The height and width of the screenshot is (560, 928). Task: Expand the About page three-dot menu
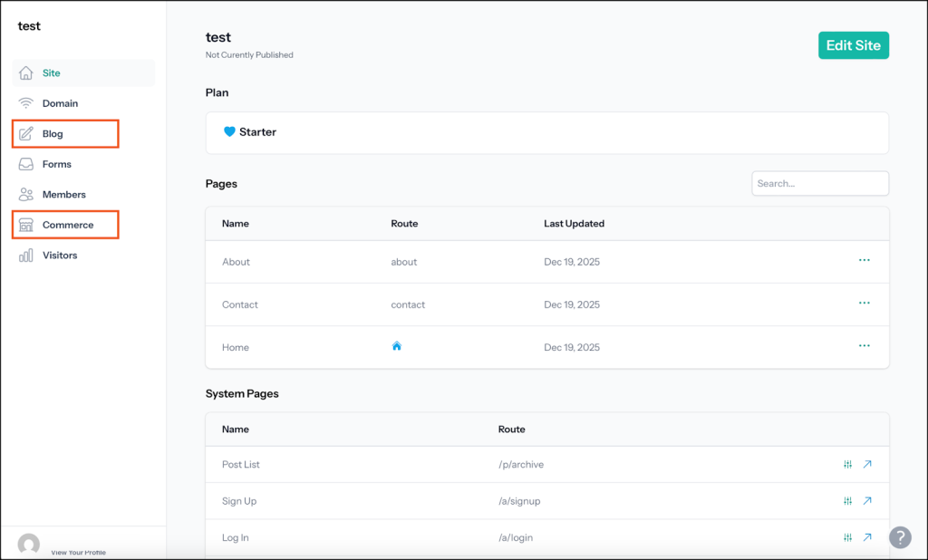(x=864, y=261)
